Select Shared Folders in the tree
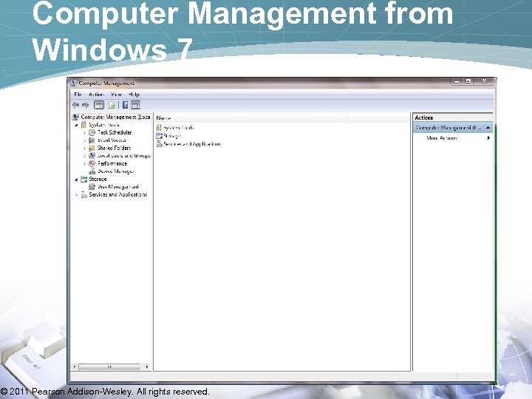Viewport: 532px width, 399px height. (114, 148)
